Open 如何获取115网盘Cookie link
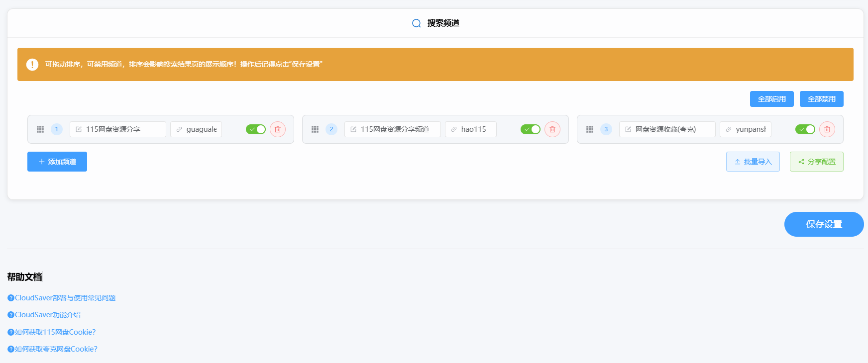 [x=52, y=332]
